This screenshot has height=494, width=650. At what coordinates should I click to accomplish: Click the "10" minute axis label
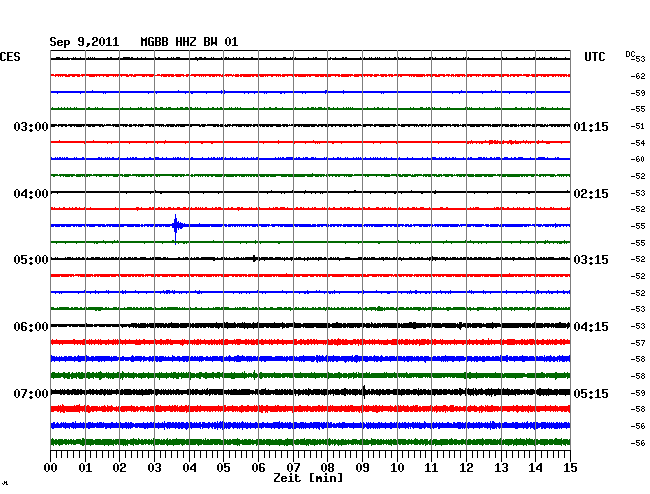(x=397, y=468)
